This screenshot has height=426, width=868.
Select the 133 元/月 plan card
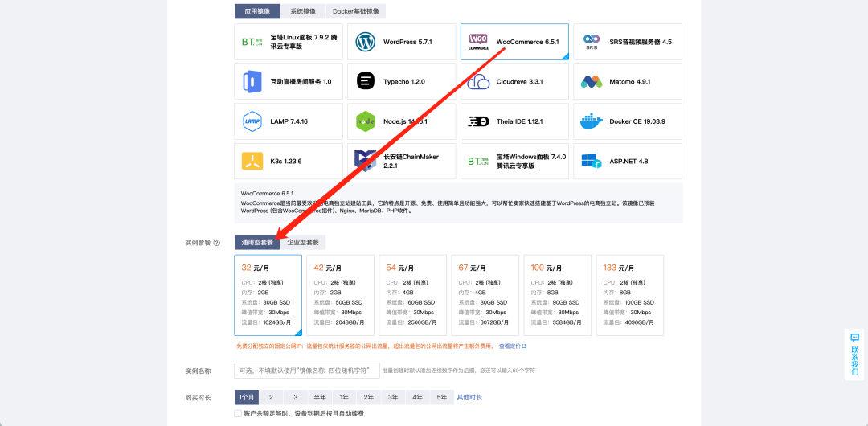pos(630,295)
